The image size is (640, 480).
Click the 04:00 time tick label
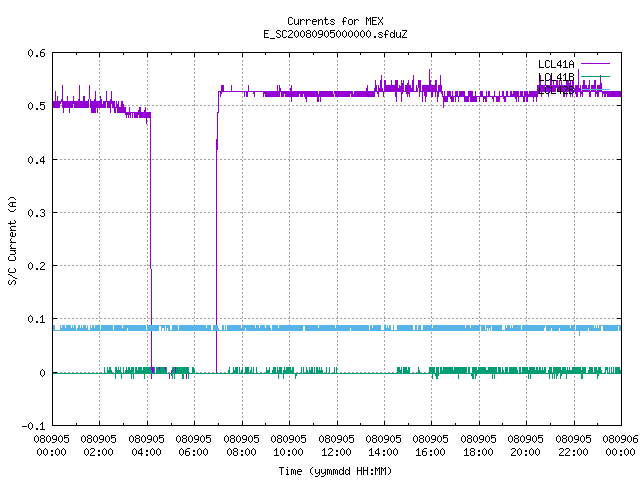pos(146,452)
